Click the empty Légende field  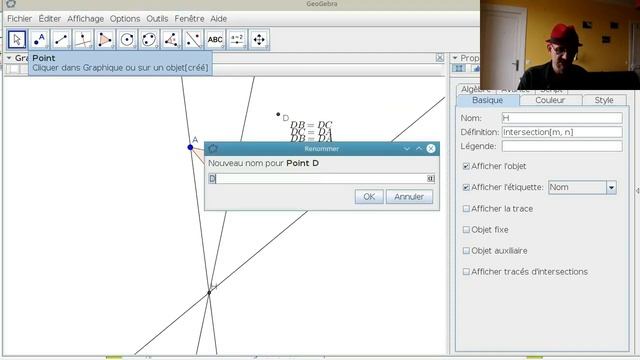click(562, 146)
